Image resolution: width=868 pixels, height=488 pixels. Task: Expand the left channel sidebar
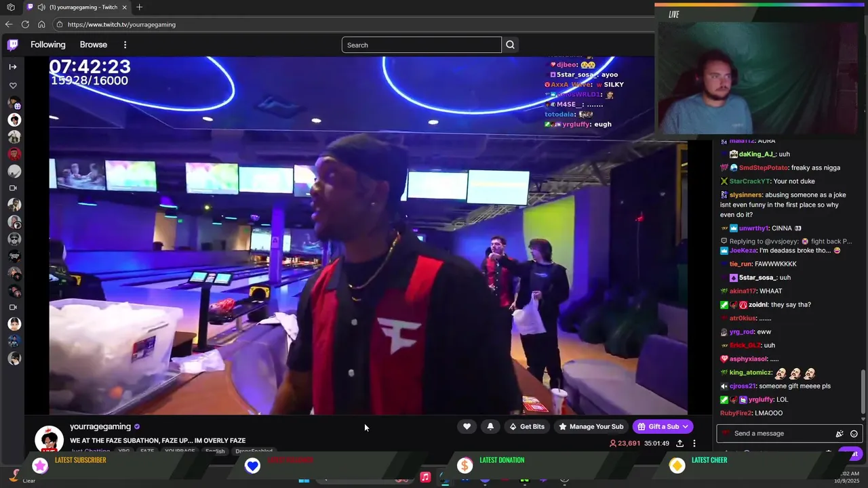pos(13,66)
